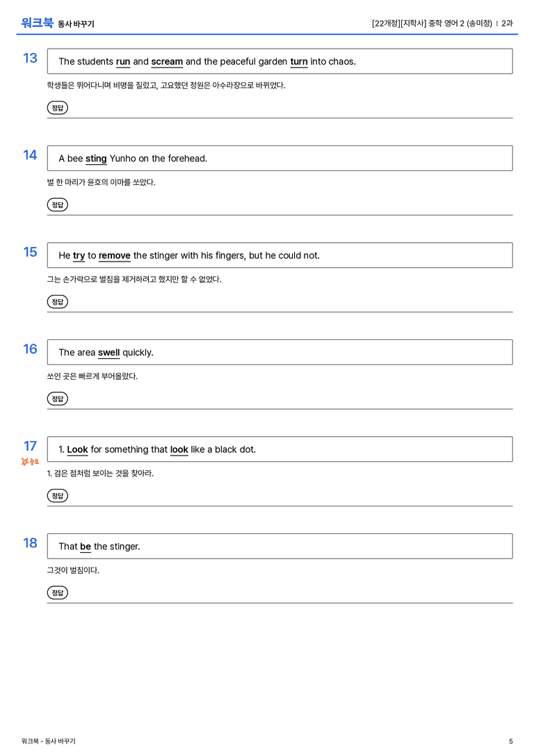Click the header text 중학 영어 2 (송미정)

[x=460, y=23]
